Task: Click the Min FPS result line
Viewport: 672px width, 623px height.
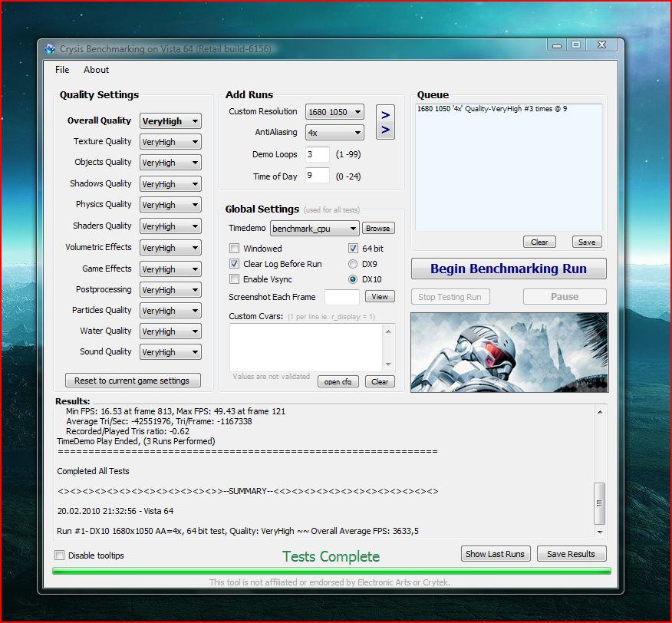Action: (176, 411)
